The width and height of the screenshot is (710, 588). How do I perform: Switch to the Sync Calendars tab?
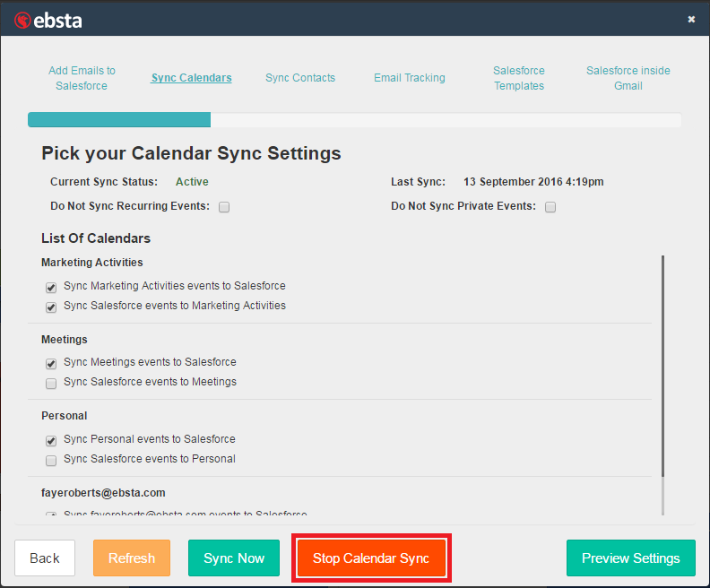(191, 78)
